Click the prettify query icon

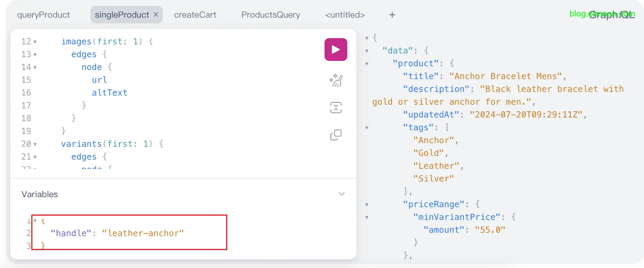click(x=336, y=81)
